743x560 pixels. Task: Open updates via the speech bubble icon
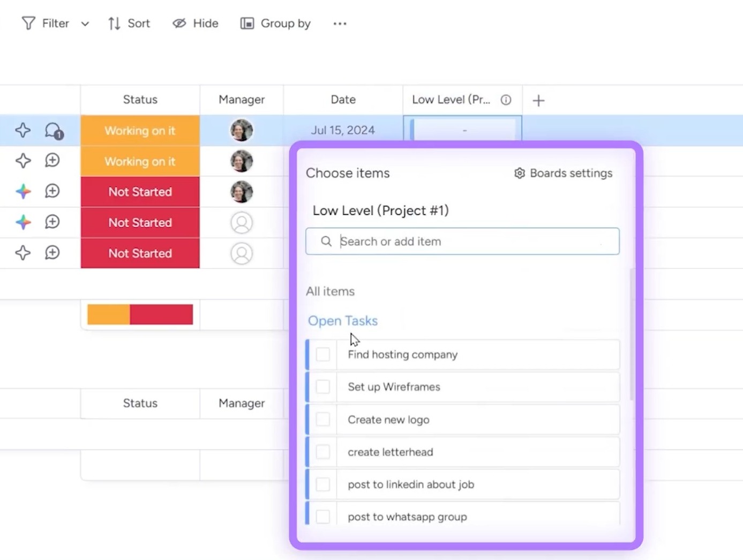[x=52, y=130]
